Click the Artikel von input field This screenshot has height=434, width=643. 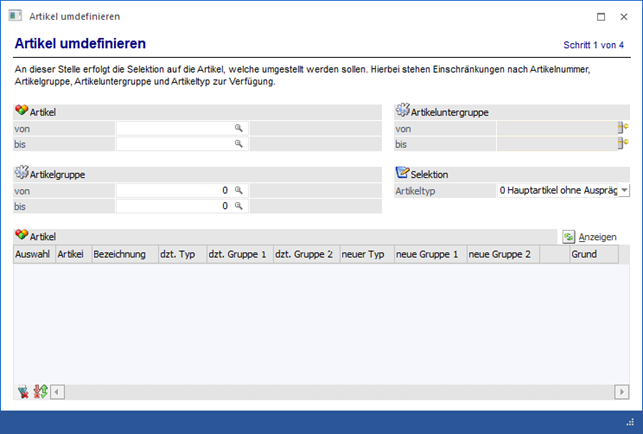click(x=175, y=129)
